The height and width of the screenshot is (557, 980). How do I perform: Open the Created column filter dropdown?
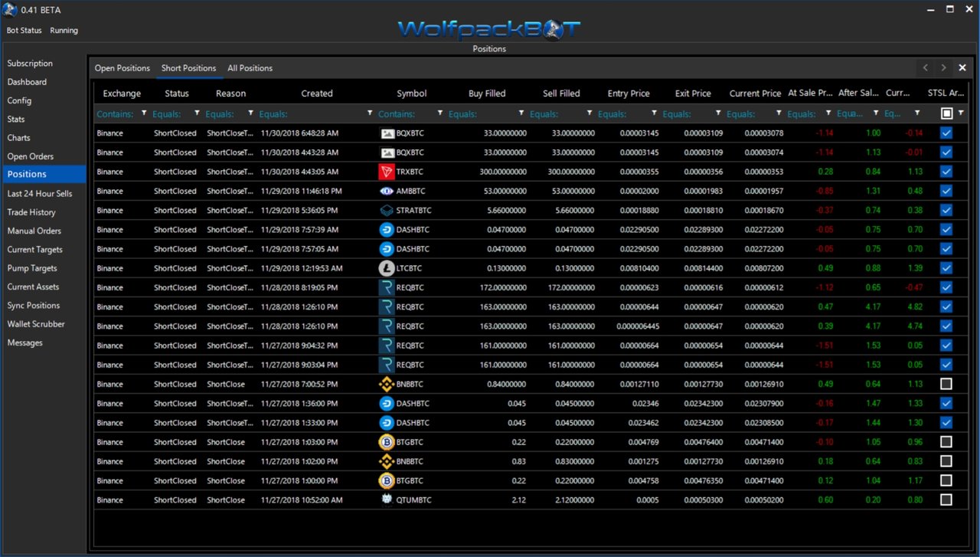tap(370, 113)
